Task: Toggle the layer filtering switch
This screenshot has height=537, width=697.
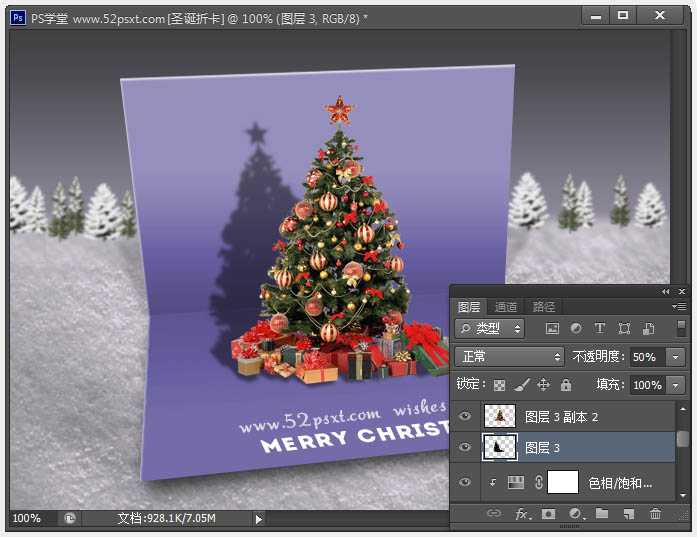Action: (x=681, y=329)
